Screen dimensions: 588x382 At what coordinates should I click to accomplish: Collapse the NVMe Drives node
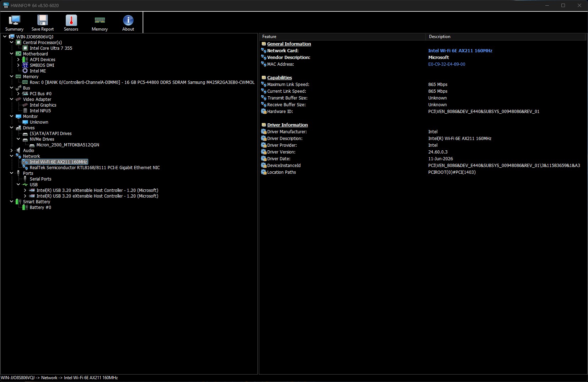point(18,139)
